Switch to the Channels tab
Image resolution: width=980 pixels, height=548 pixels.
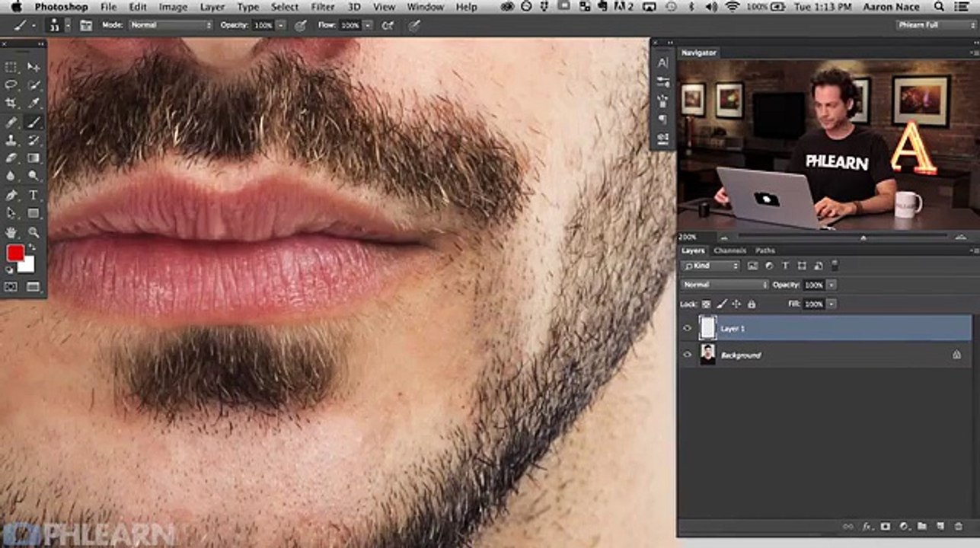729,250
